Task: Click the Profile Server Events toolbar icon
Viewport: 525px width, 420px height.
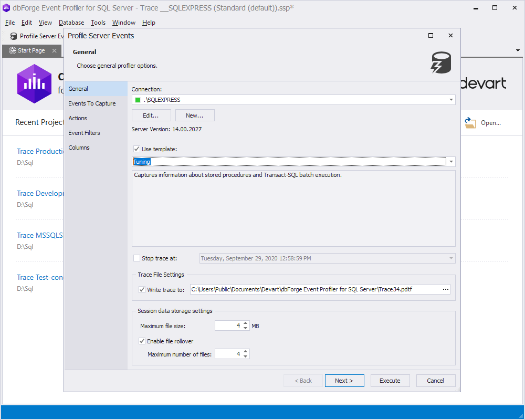Action: pos(14,36)
